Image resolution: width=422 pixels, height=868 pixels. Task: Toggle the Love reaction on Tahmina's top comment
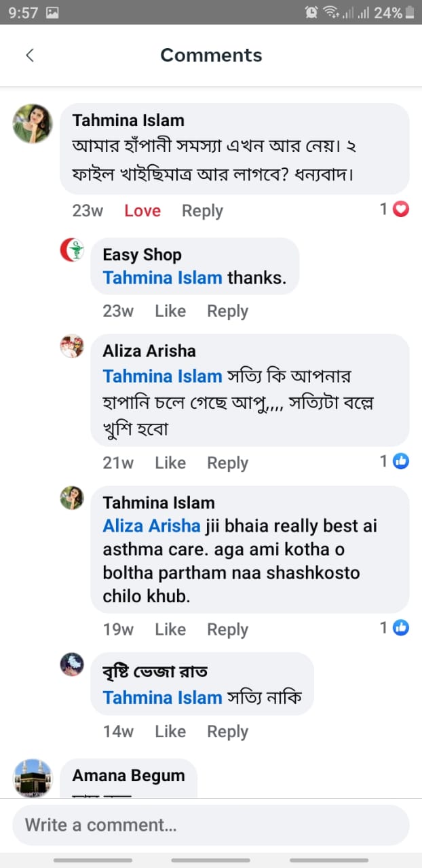[x=142, y=211]
